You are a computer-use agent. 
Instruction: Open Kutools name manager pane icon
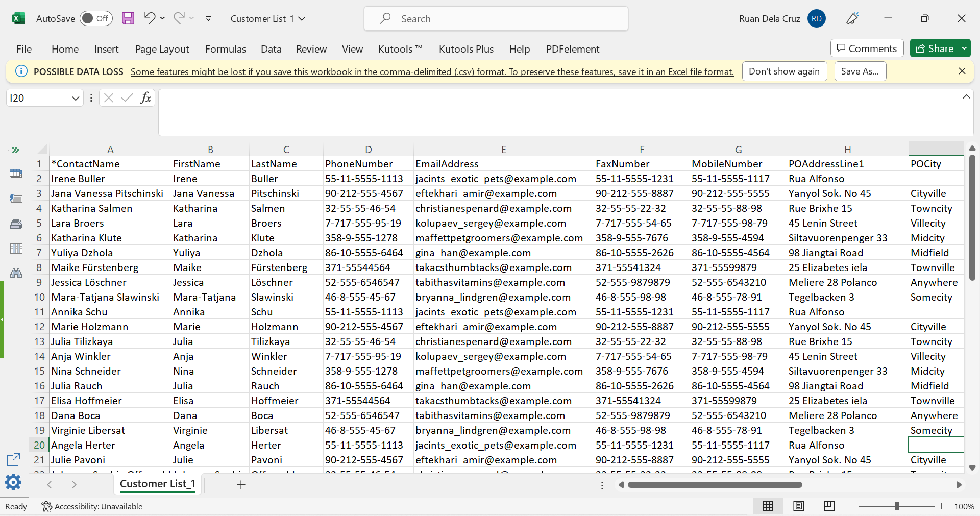tap(16, 224)
